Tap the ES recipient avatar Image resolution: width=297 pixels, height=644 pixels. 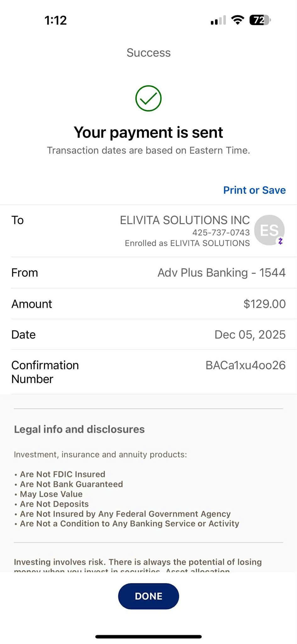(x=269, y=230)
